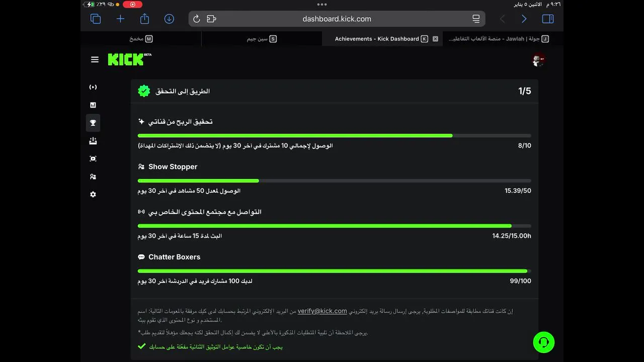Viewport: 644px width, 362px height.
Task: Show the Safari sidebar panel icon
Action: coord(548,19)
